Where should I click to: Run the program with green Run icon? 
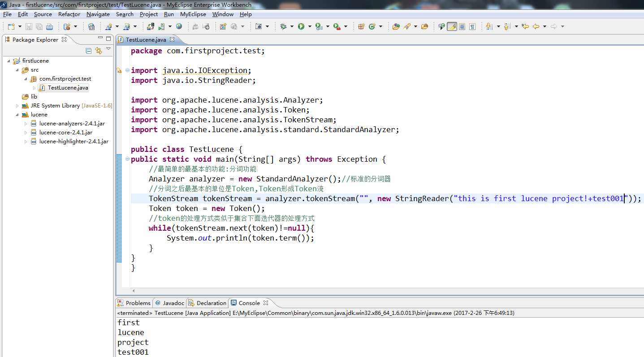(x=301, y=26)
